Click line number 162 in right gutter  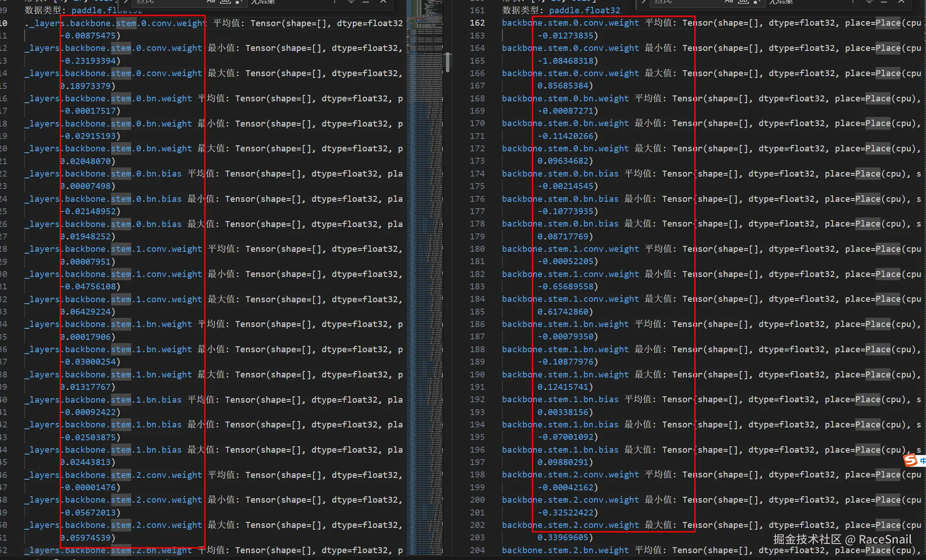click(477, 23)
